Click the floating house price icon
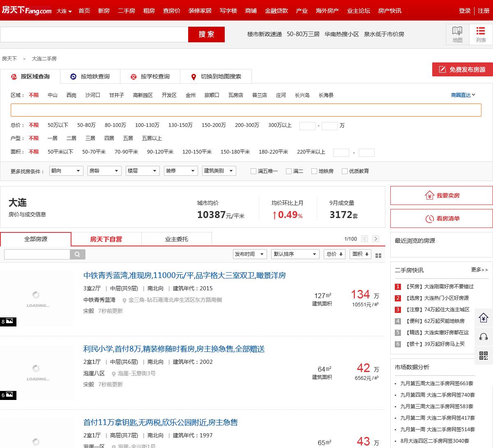Screen dimensions: 493x448 pyautogui.click(x=484, y=318)
